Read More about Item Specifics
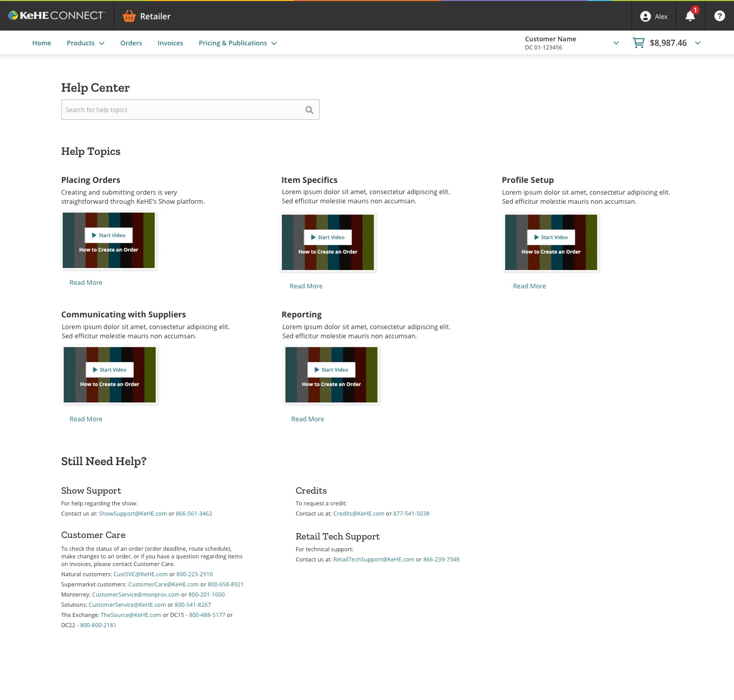734x700 pixels. coord(306,286)
